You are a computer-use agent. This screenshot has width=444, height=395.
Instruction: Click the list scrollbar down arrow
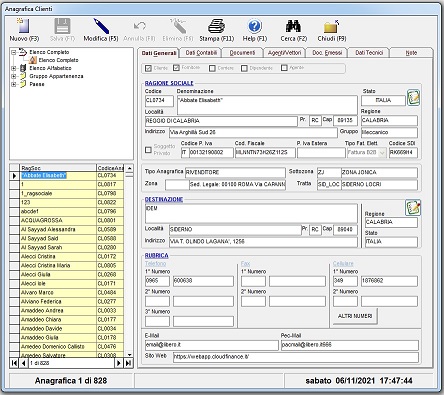[129, 355]
